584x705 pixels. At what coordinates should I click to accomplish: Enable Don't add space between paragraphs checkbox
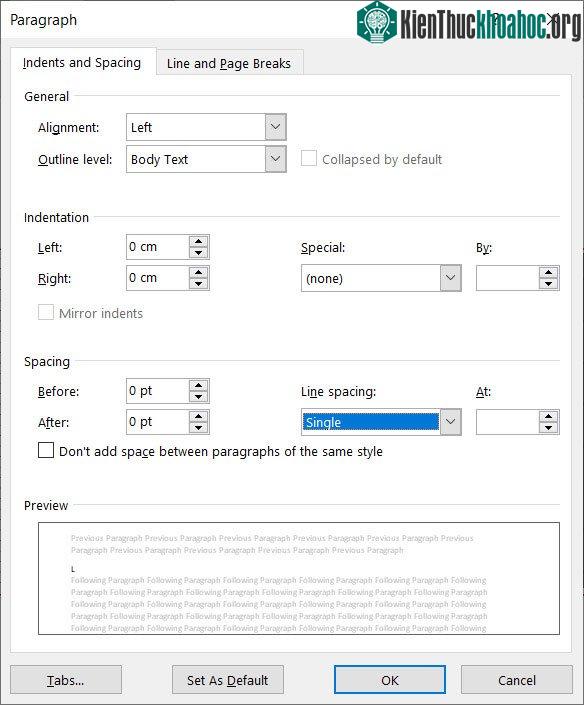pos(46,451)
